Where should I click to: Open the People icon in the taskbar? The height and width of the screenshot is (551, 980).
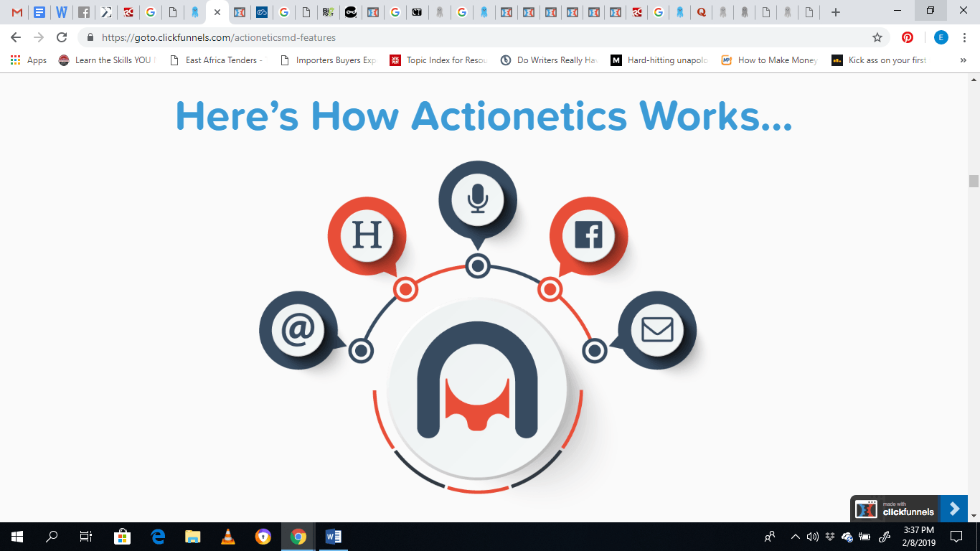point(770,537)
